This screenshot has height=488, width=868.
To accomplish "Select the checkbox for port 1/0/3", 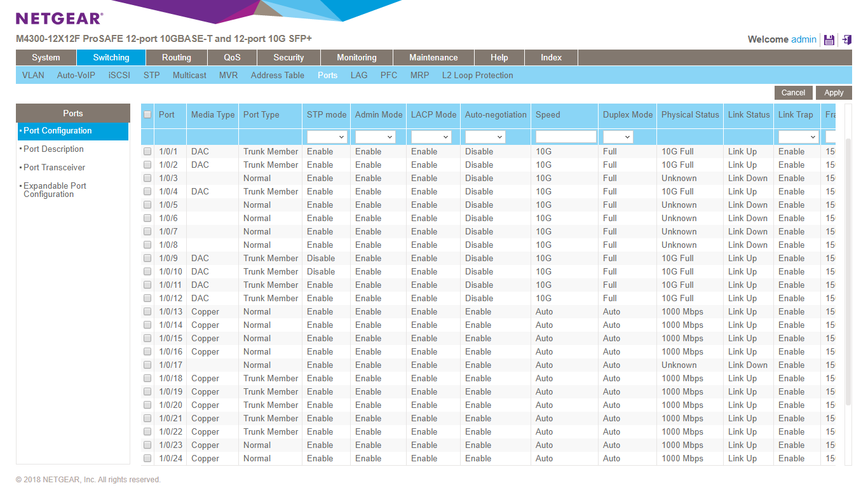I will click(147, 178).
